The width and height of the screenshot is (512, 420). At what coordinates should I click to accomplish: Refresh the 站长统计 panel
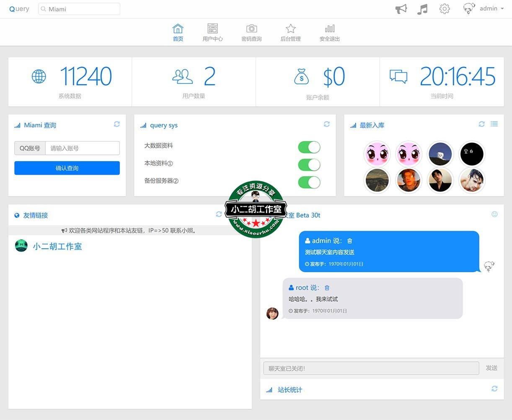(494, 389)
